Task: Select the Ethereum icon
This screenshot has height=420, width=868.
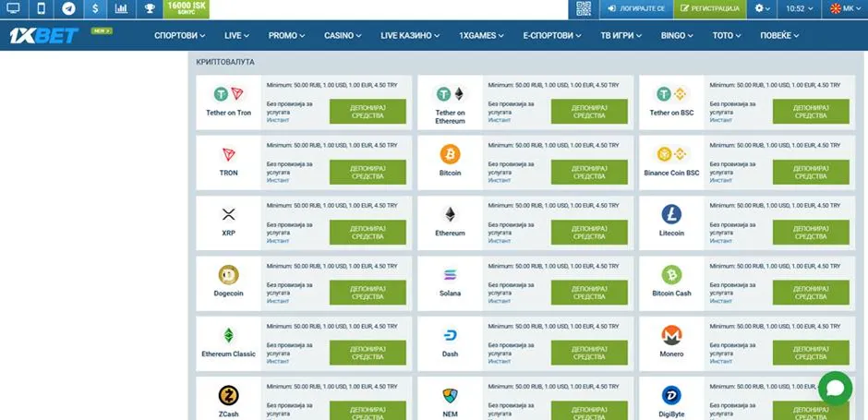Action: click(450, 214)
